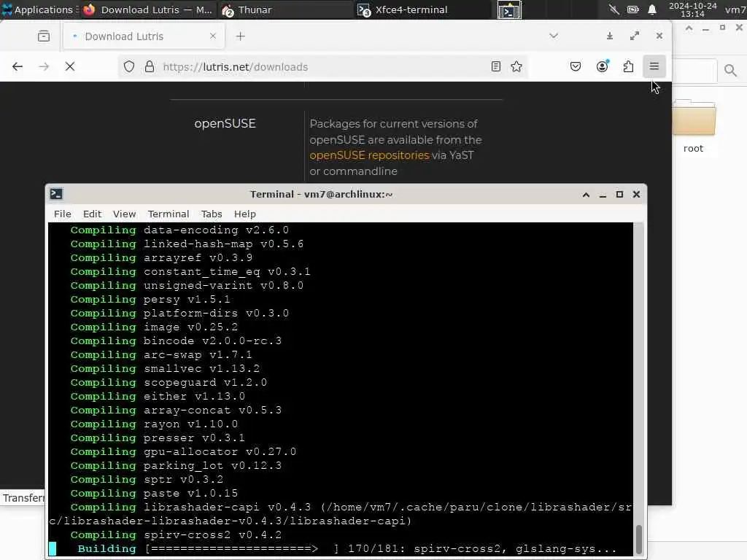Select the root folder in Thunar
The image size is (747, 560).
coord(694,127)
